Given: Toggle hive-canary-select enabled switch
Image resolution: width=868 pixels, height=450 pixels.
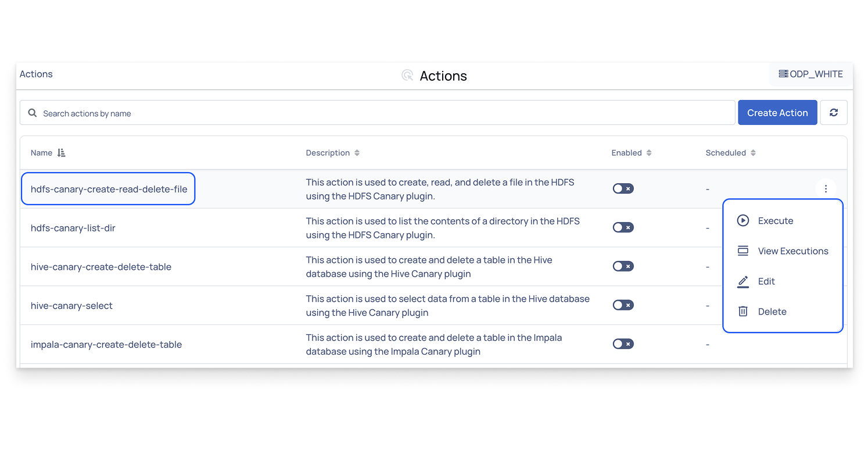Looking at the screenshot, I should 623,305.
